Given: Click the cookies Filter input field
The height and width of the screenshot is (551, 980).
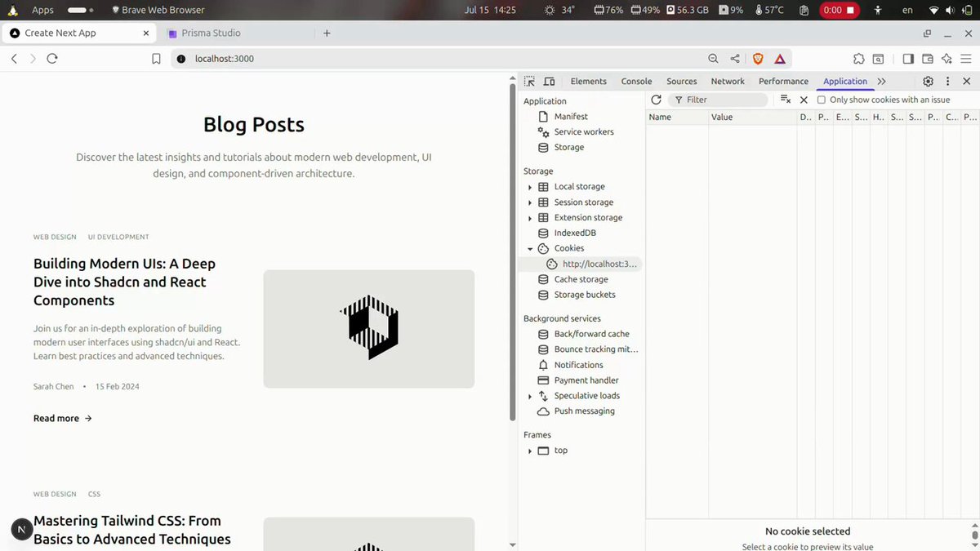Looking at the screenshot, I should pos(719,100).
